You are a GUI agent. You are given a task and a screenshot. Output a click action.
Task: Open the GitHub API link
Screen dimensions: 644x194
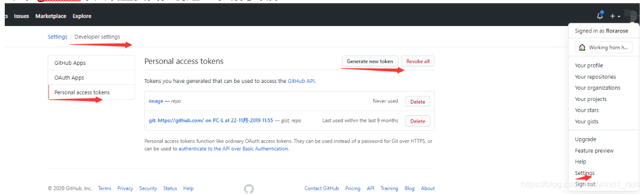(301, 81)
